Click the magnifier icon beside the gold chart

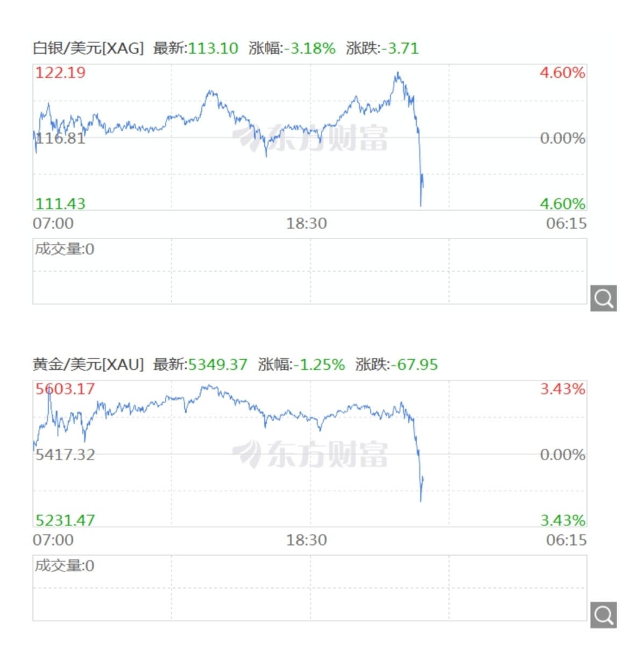coord(603,614)
